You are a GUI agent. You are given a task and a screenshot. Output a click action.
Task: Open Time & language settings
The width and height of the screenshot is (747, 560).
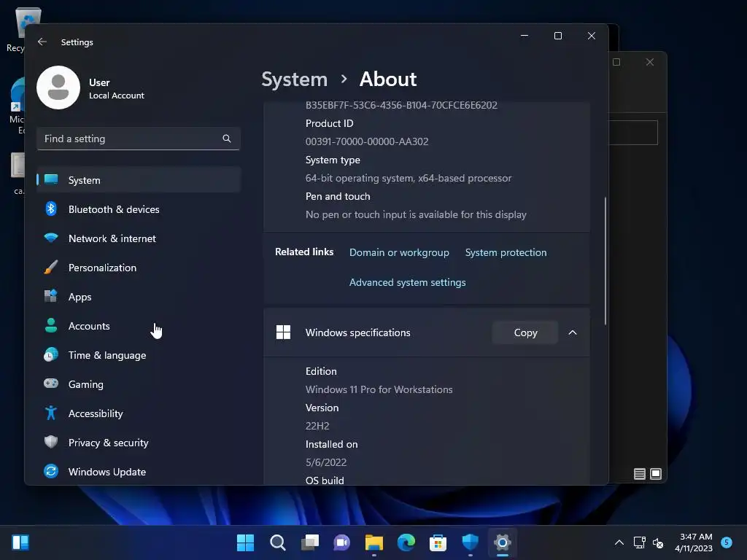[x=139, y=355]
